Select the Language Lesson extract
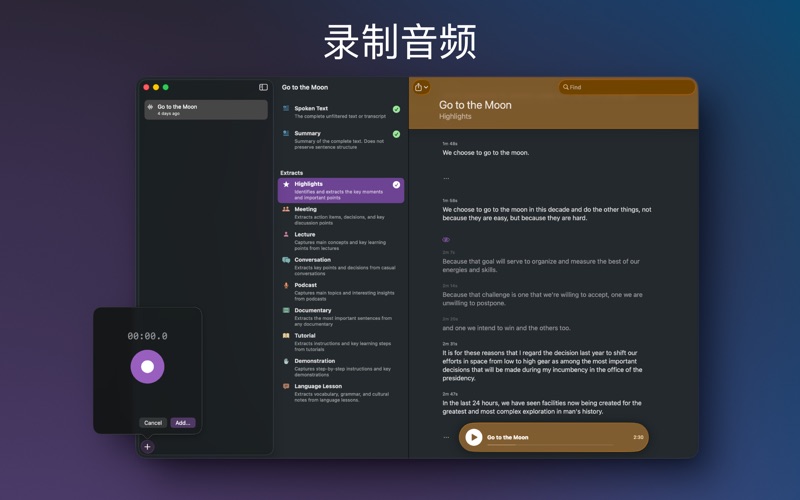The width and height of the screenshot is (800, 500). pos(341,393)
